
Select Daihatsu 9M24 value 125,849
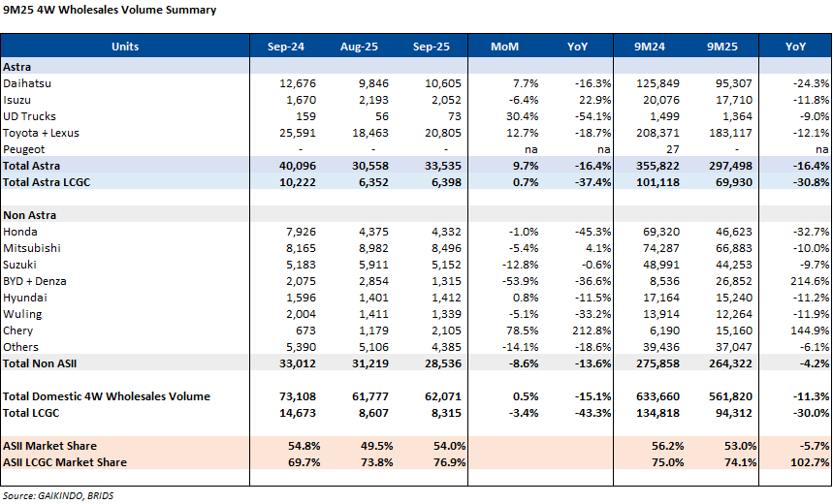click(657, 83)
